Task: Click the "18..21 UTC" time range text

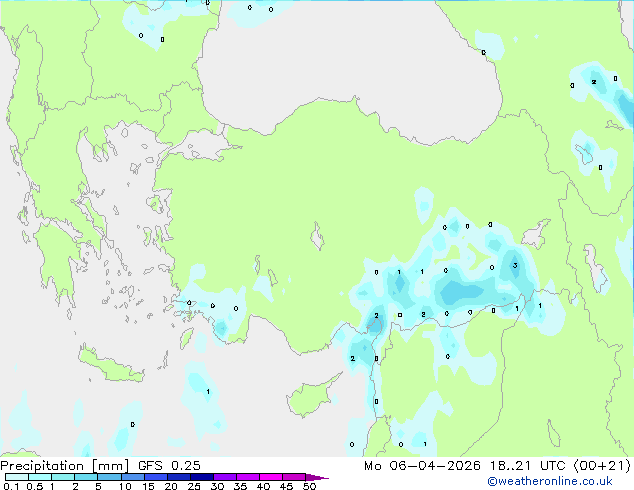Action: coord(527,466)
